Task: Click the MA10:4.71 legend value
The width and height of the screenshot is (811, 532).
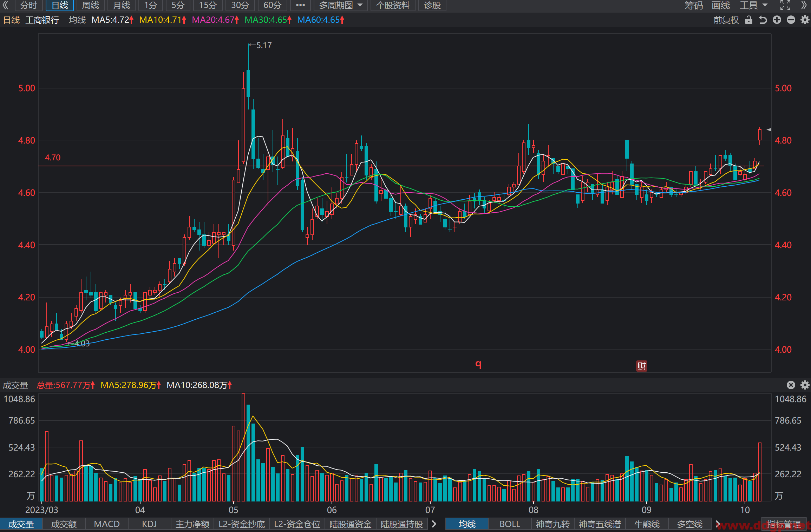Action: (x=163, y=20)
